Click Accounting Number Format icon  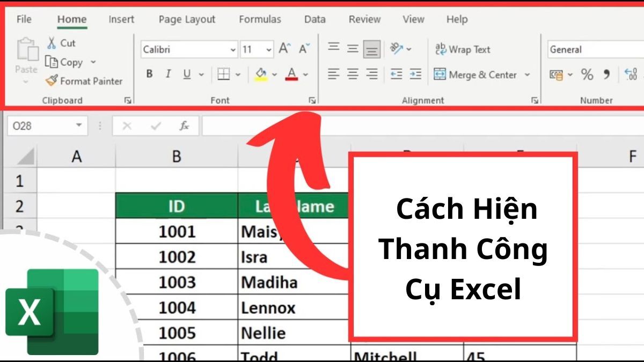coord(557,75)
